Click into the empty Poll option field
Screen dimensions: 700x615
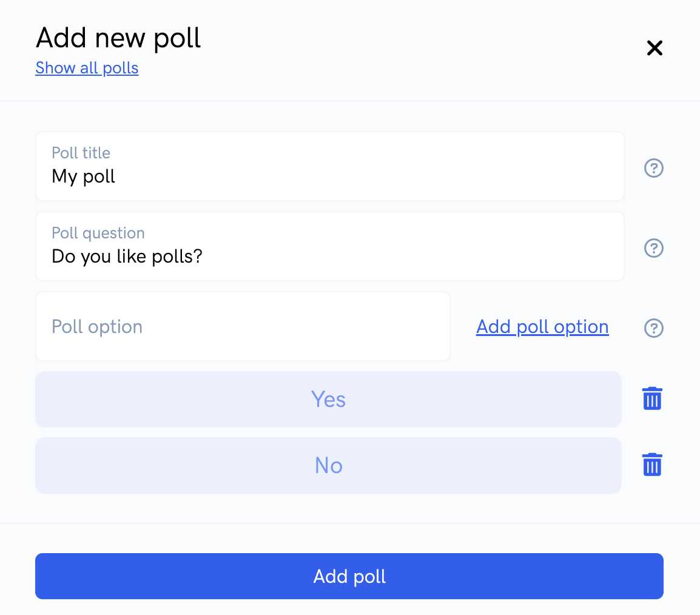click(x=243, y=326)
